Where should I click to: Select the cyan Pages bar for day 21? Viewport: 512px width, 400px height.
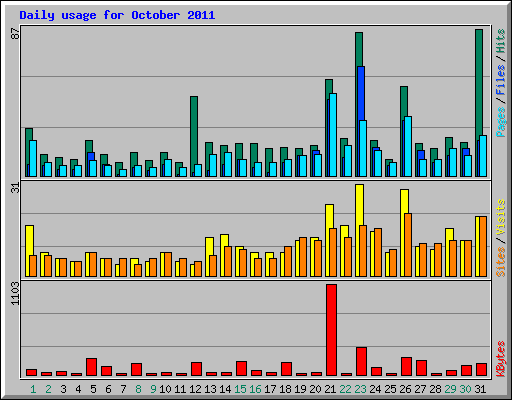pyautogui.click(x=333, y=135)
